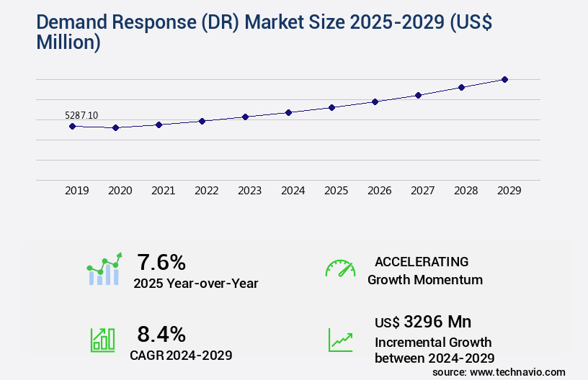Viewport: 588px width, 380px height.
Task: Click the 2026 data point on chart
Action: pos(375,101)
